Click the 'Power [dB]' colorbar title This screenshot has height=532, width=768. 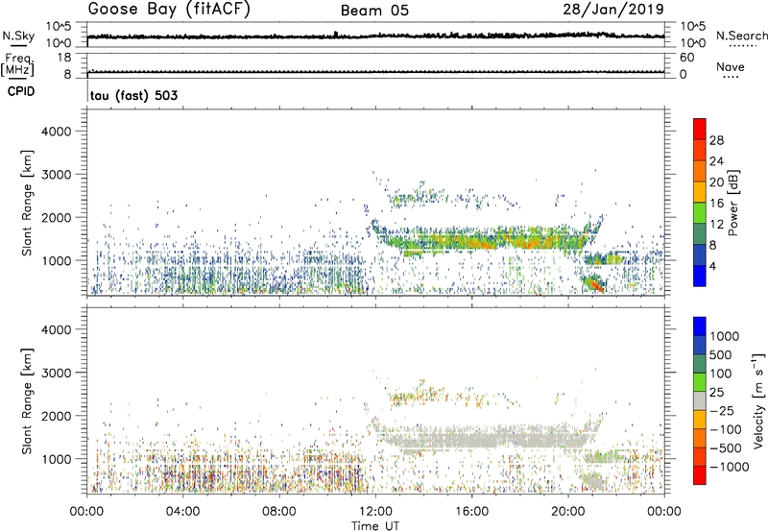click(x=732, y=203)
